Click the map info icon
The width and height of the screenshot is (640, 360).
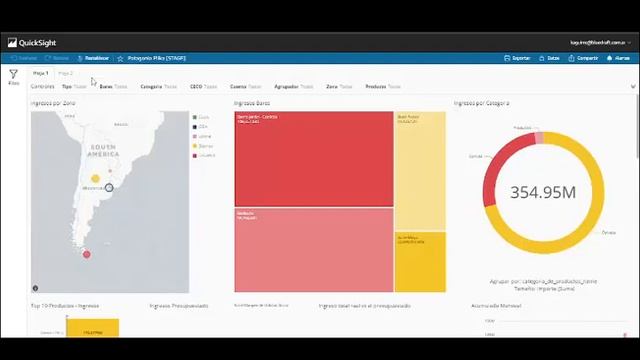36,288
